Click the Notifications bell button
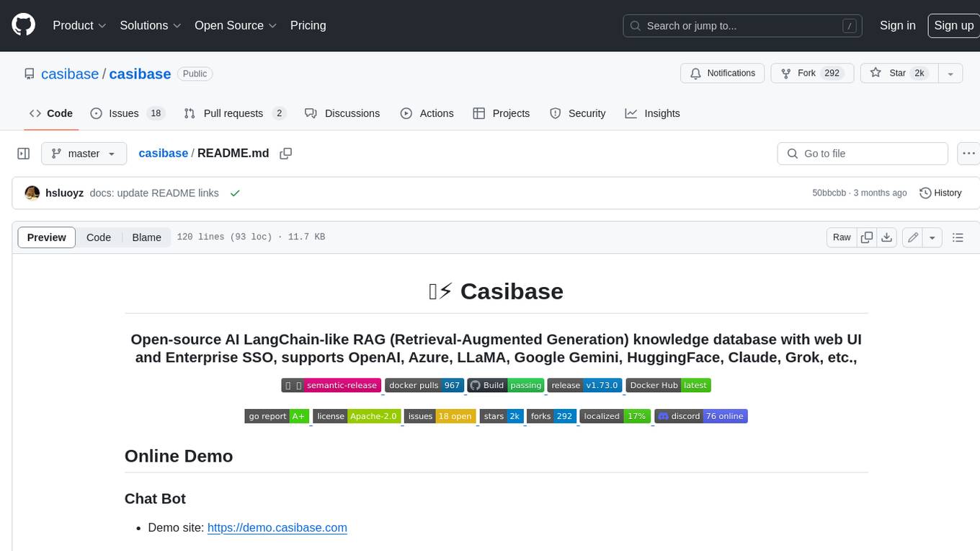 [x=723, y=73]
